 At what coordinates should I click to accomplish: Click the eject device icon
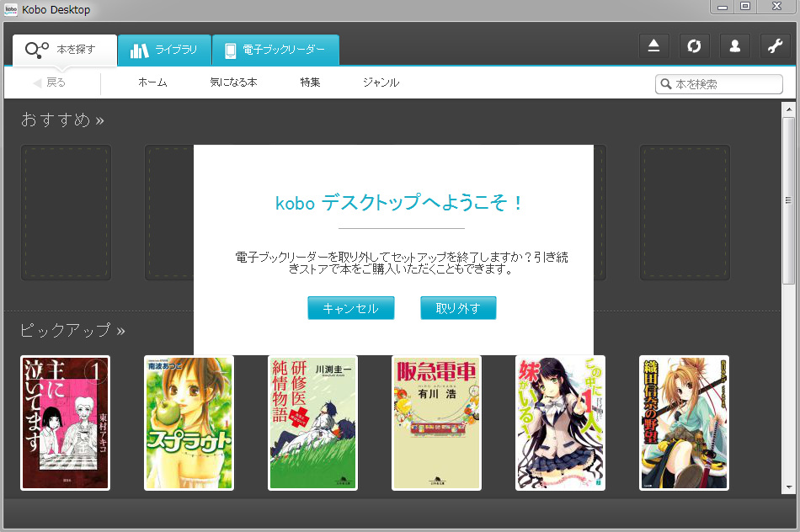(x=654, y=46)
